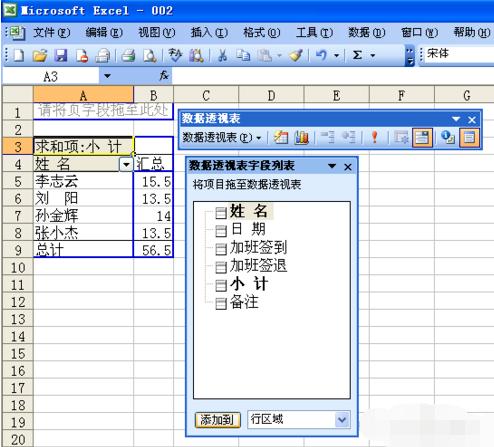Save the workbook with the floppy icon
Viewport: 494px width, 447px height.
pyautogui.click(x=61, y=56)
